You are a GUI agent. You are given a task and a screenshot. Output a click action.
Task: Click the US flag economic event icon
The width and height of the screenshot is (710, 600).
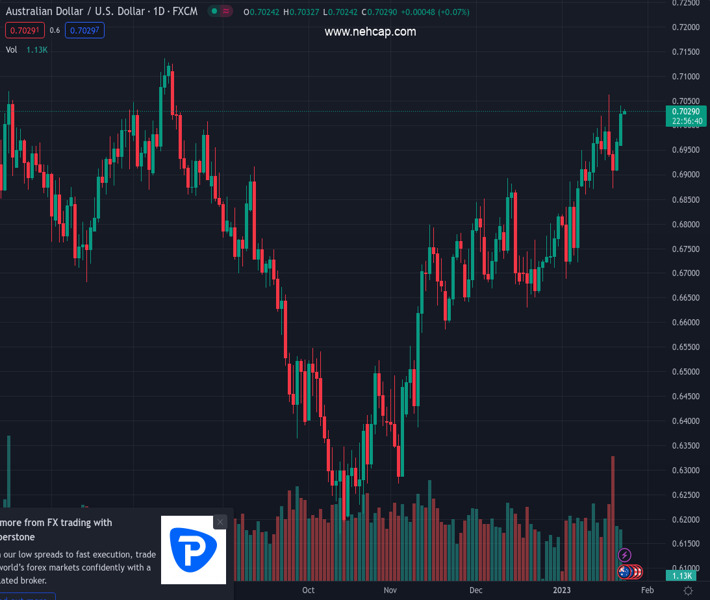637,572
